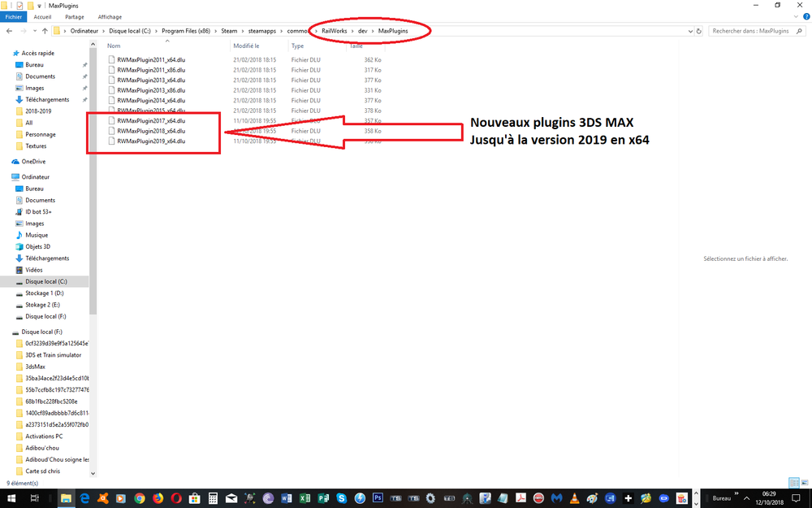Select file RWMaxPlugin2013_x64.dlu
The width and height of the screenshot is (812, 508).
151,80
